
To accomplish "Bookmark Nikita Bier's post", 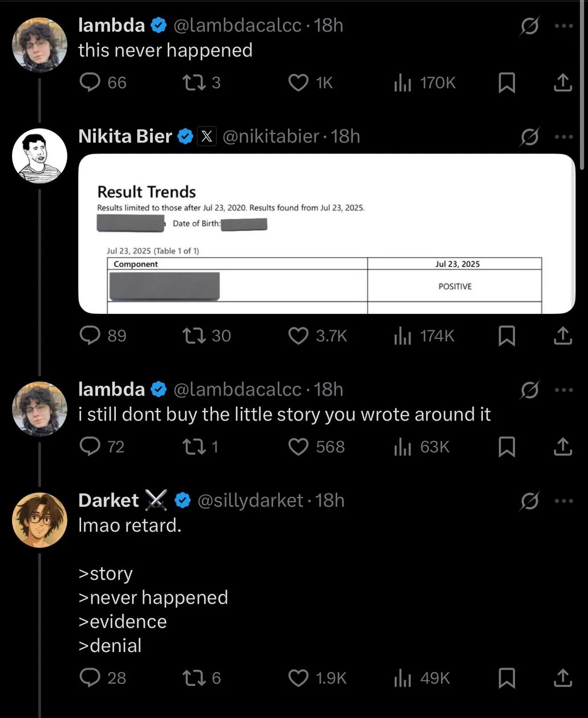I will click(507, 336).
